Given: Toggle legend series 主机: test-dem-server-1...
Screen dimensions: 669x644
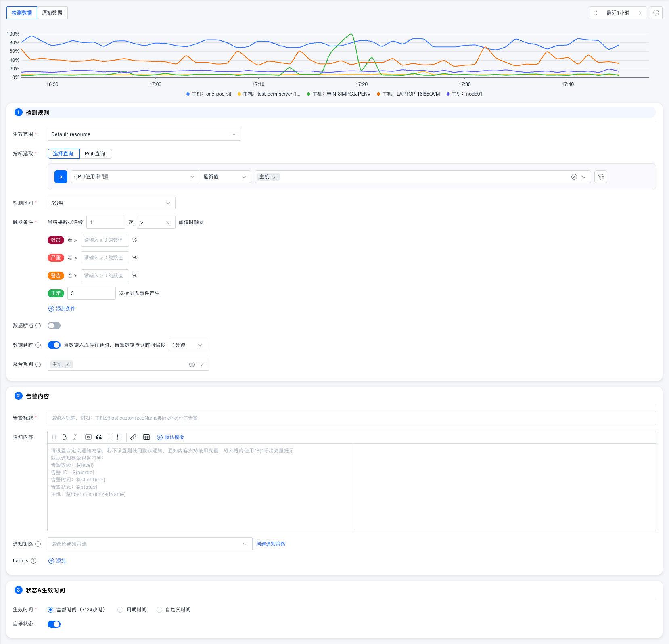Looking at the screenshot, I should pos(269,94).
